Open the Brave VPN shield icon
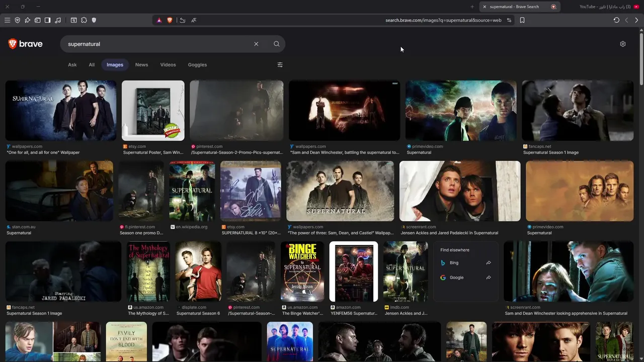 point(17,20)
